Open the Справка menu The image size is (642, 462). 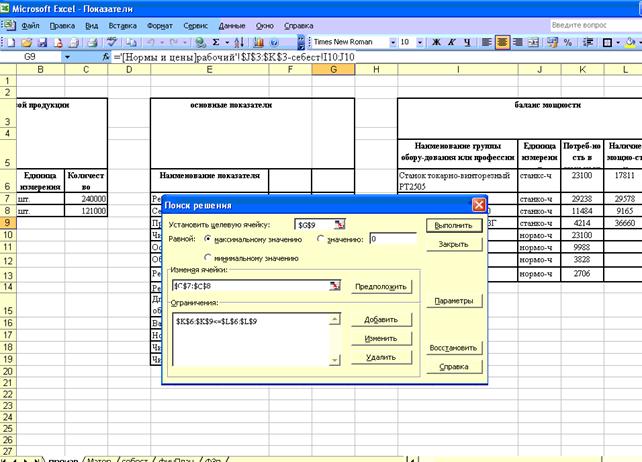click(x=299, y=26)
